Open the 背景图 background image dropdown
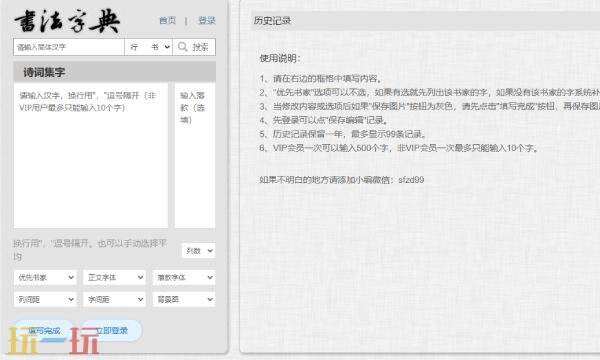 (184, 300)
